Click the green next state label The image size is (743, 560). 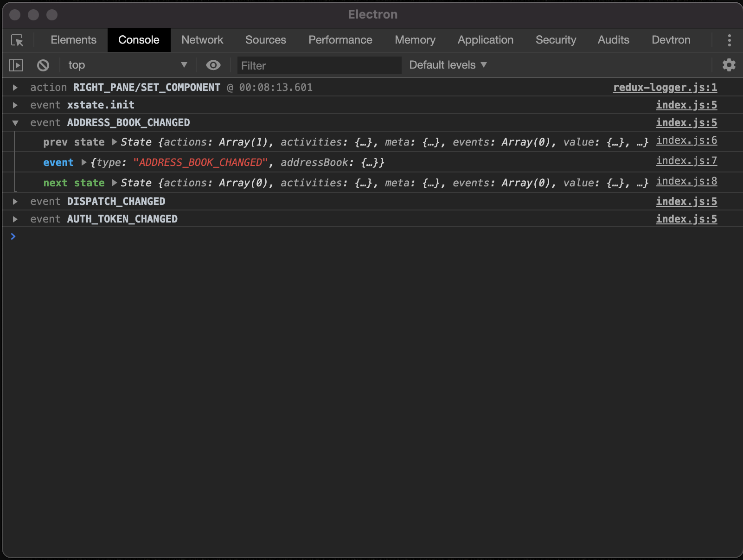point(74,183)
